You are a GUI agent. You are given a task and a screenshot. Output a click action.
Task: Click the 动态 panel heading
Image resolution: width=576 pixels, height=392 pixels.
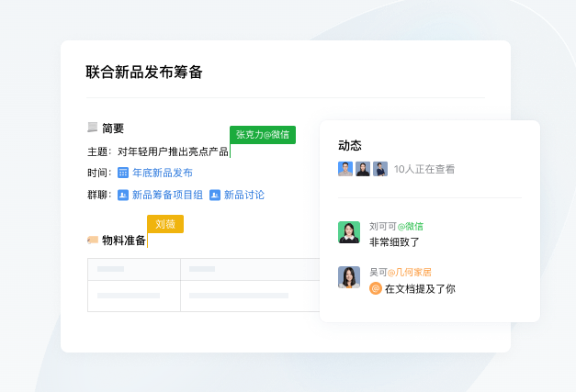pyautogui.click(x=350, y=145)
